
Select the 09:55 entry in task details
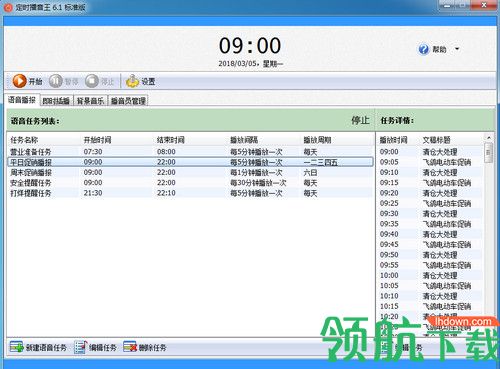click(389, 265)
